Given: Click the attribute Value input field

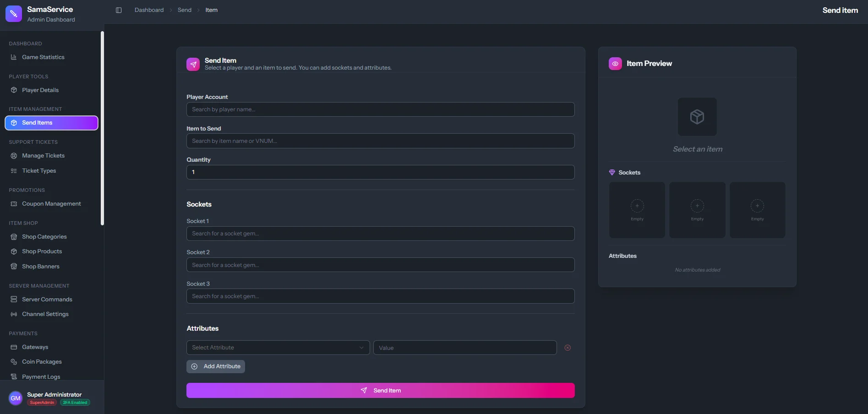Looking at the screenshot, I should tap(465, 348).
